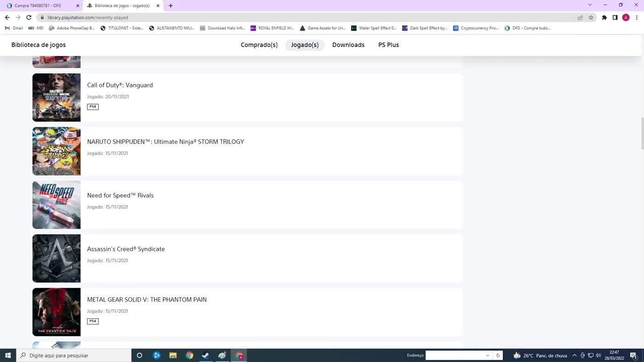644x362 pixels.
Task: Click the PS4 badge under Call of Duty
Action: [93, 107]
